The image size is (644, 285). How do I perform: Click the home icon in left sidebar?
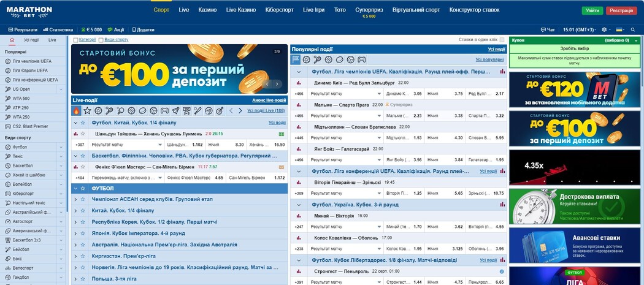(12, 40)
